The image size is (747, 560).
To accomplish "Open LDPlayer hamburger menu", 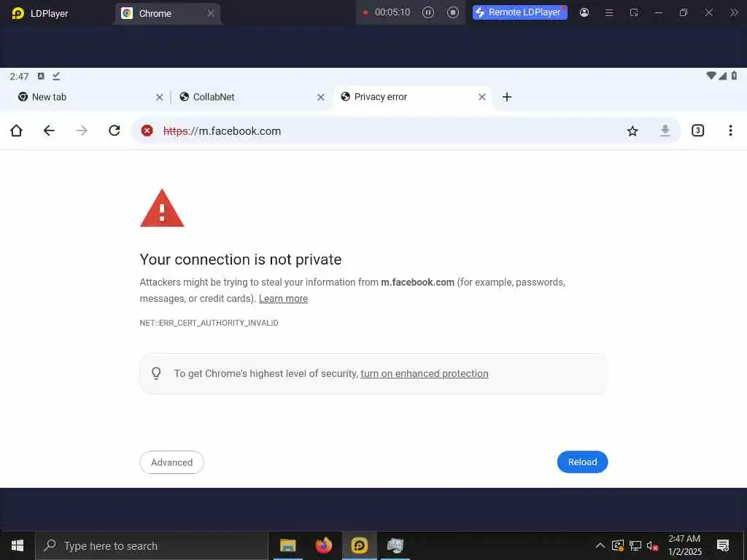I will 609,13.
